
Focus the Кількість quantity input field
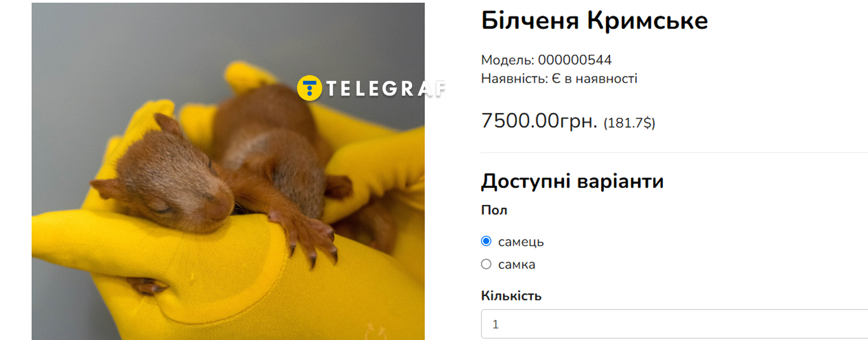674,324
